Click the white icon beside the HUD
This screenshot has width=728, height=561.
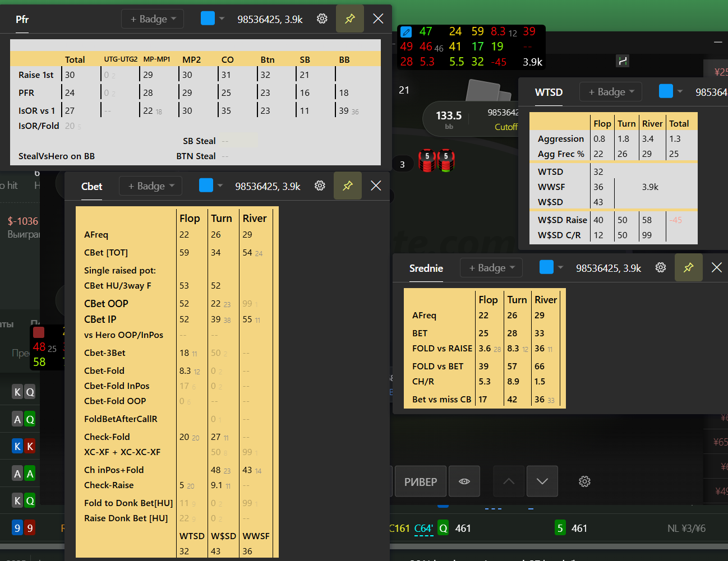click(623, 61)
